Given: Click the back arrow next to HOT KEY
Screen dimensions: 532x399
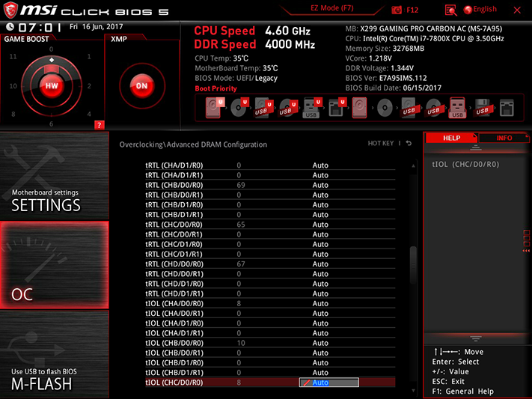Looking at the screenshot, I should pos(409,143).
